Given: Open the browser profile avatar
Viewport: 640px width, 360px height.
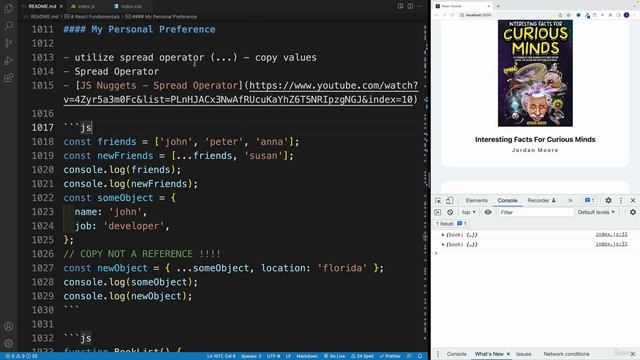Looking at the screenshot, I should (627, 15).
